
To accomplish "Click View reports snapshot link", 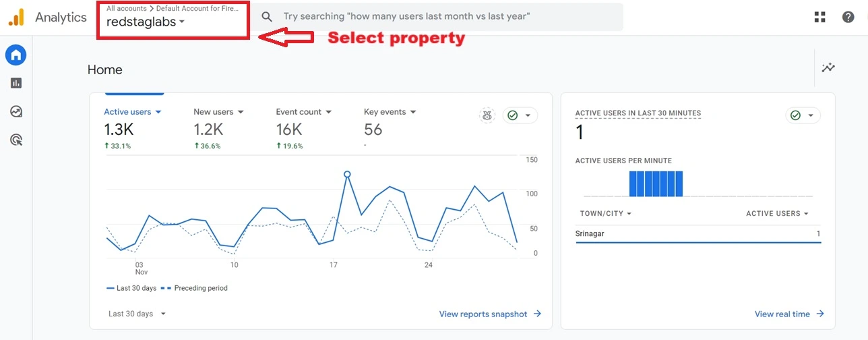I will coord(489,314).
